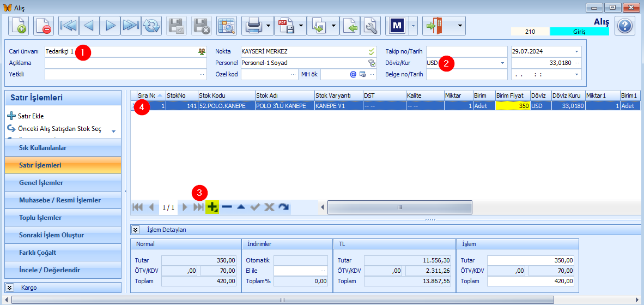Go to first record in top toolbar
Viewport: 644px width, 305px height.
coord(69,26)
